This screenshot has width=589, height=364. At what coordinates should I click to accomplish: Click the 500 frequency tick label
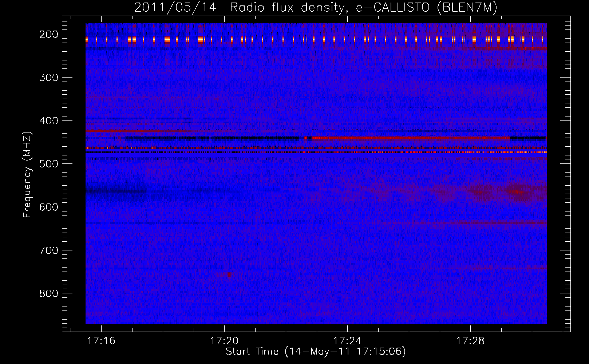[x=49, y=164]
